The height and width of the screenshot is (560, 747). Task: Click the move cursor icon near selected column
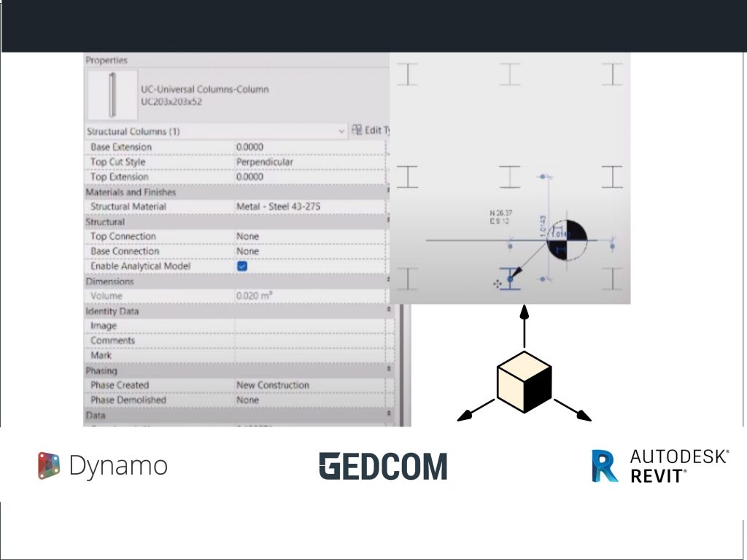coord(498,283)
